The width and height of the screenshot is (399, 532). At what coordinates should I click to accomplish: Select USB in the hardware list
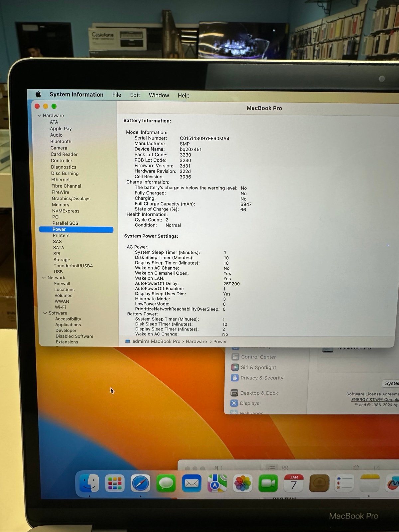tap(58, 272)
